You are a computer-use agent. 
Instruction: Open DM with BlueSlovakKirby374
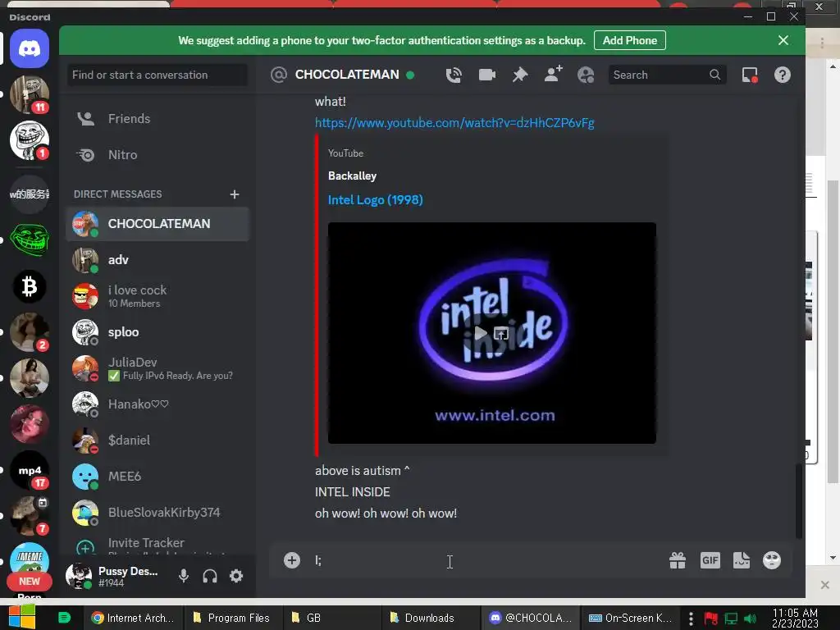click(x=157, y=513)
